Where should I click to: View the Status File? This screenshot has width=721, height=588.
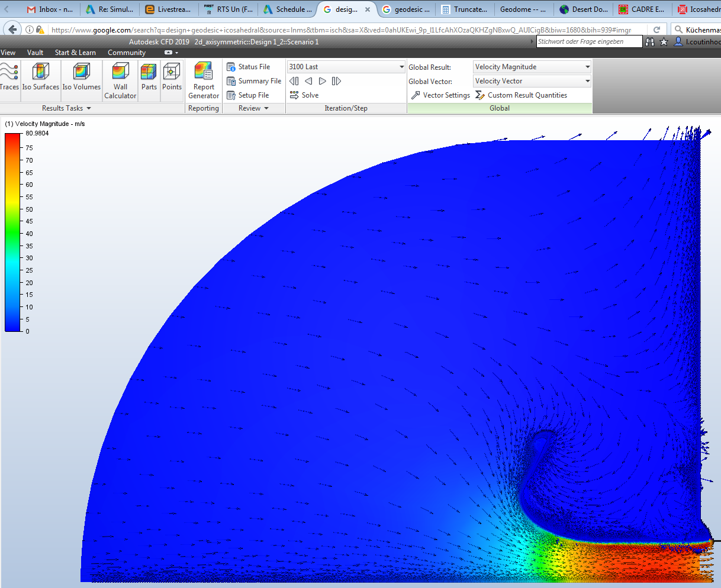click(253, 66)
